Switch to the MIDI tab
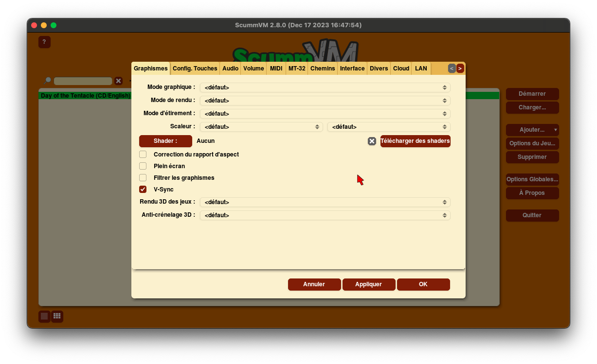This screenshot has width=597, height=364. (x=276, y=69)
